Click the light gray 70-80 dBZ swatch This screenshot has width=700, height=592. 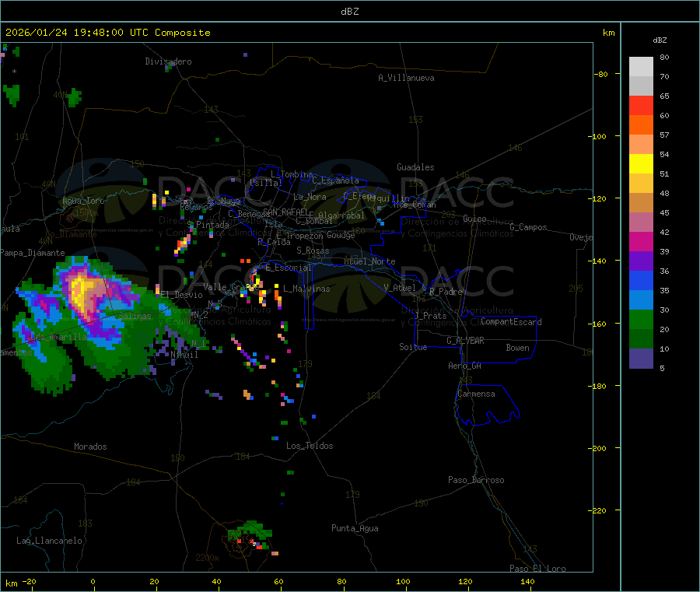click(x=641, y=67)
